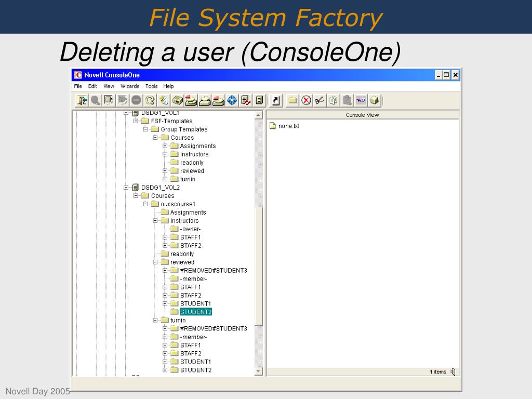The width and height of the screenshot is (532, 399).
Task: Collapse Instructors folder inside oucscourse1
Action: coord(155,220)
